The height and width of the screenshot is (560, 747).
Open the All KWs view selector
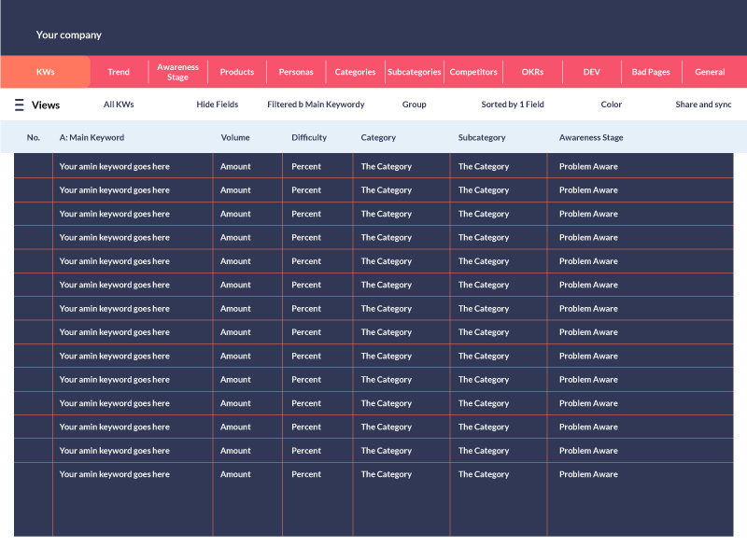pyautogui.click(x=119, y=105)
